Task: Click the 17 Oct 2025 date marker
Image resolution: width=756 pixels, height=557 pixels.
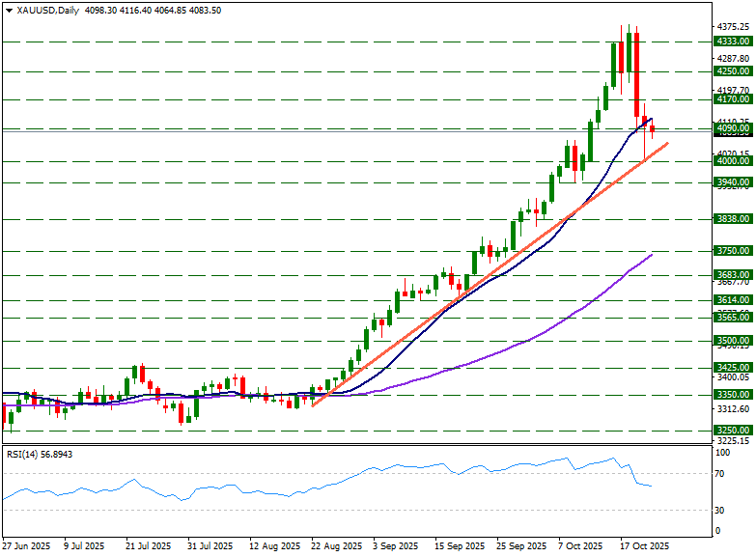Action: tap(645, 546)
